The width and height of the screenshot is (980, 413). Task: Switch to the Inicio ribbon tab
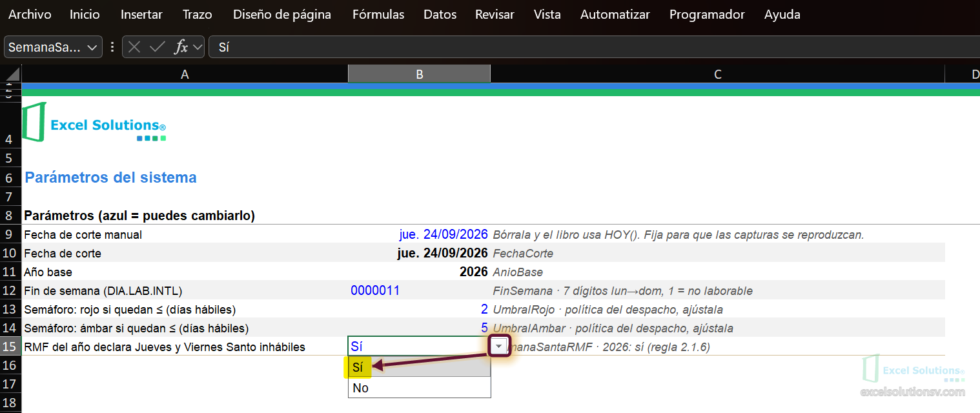pyautogui.click(x=85, y=14)
